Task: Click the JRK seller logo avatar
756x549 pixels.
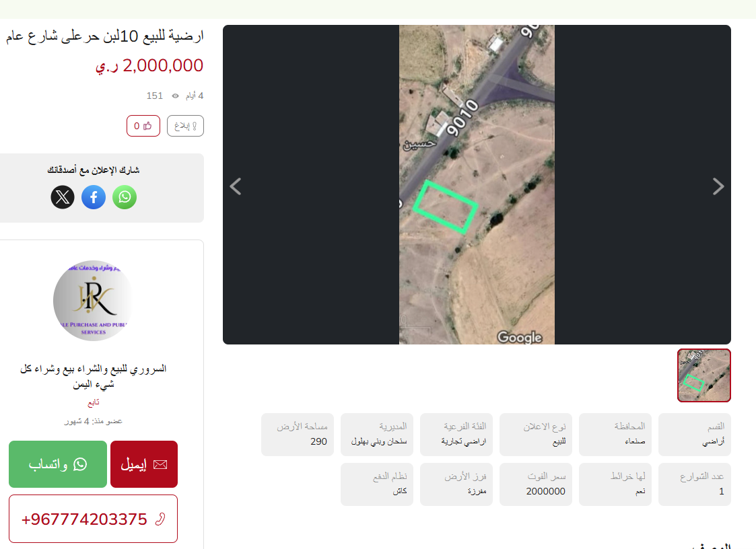Action: click(94, 301)
